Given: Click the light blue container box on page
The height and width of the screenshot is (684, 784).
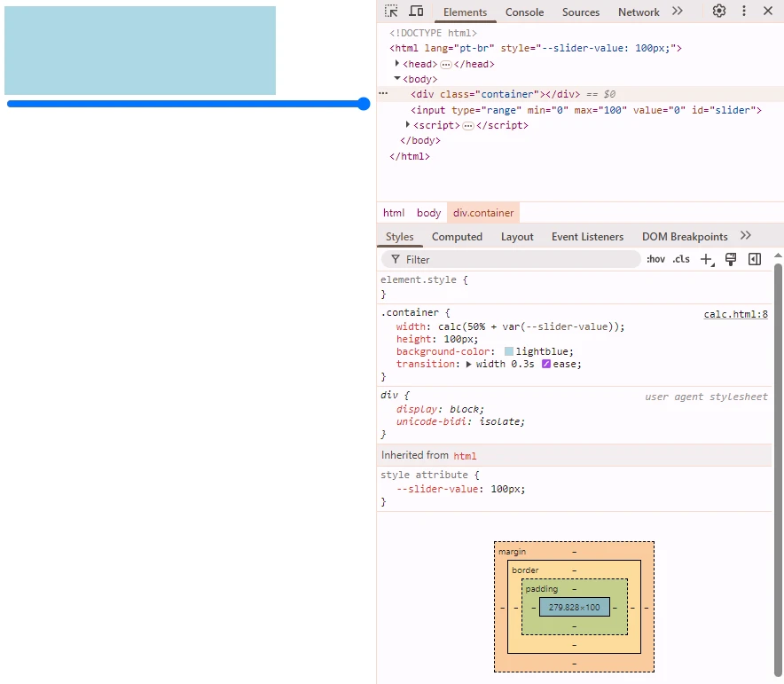Looking at the screenshot, I should pyautogui.click(x=140, y=51).
